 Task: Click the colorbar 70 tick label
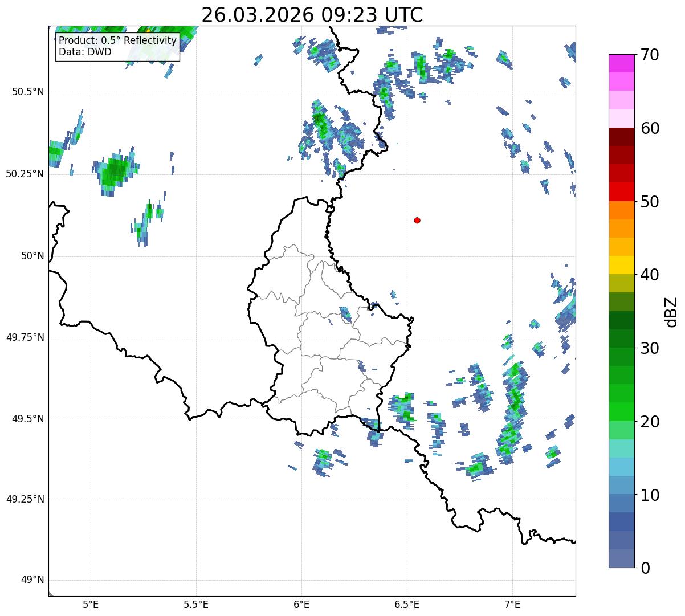(650, 55)
